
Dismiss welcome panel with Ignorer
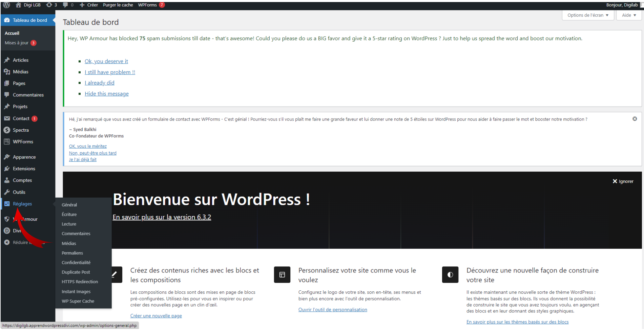tap(623, 181)
